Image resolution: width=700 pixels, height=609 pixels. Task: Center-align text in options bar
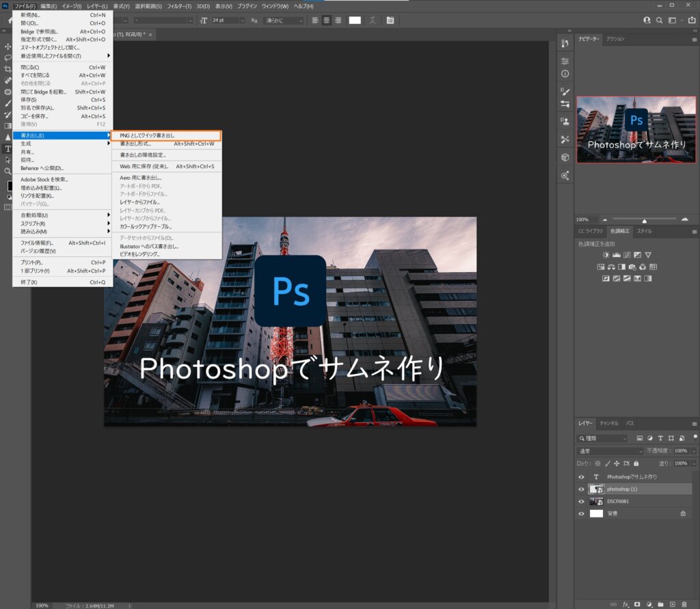coord(327,20)
